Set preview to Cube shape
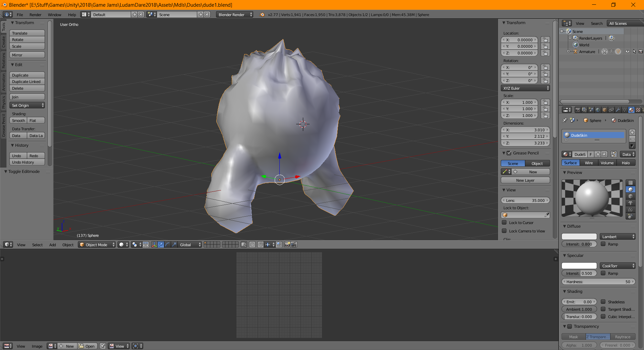 tap(631, 196)
